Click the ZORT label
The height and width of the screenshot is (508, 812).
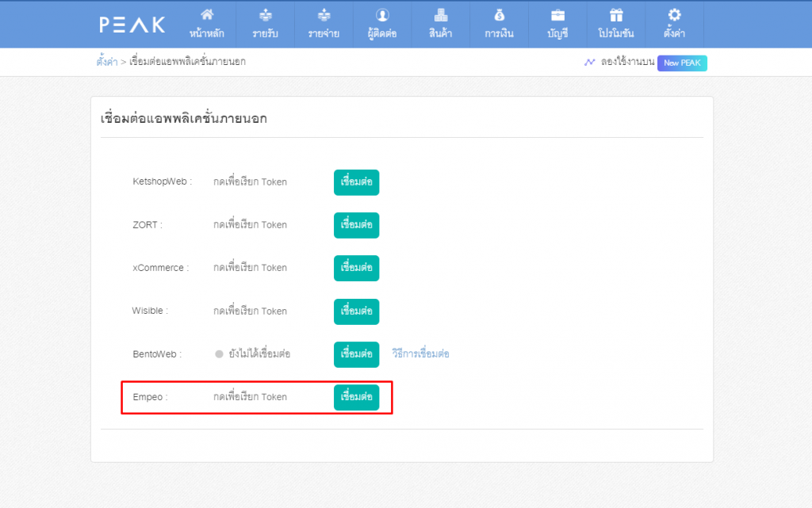[x=147, y=225]
